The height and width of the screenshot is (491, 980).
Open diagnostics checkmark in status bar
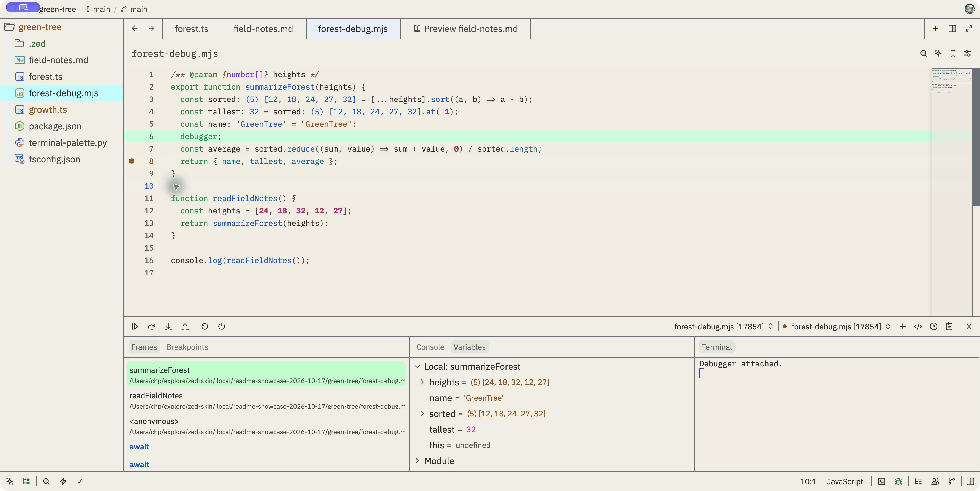click(79, 481)
